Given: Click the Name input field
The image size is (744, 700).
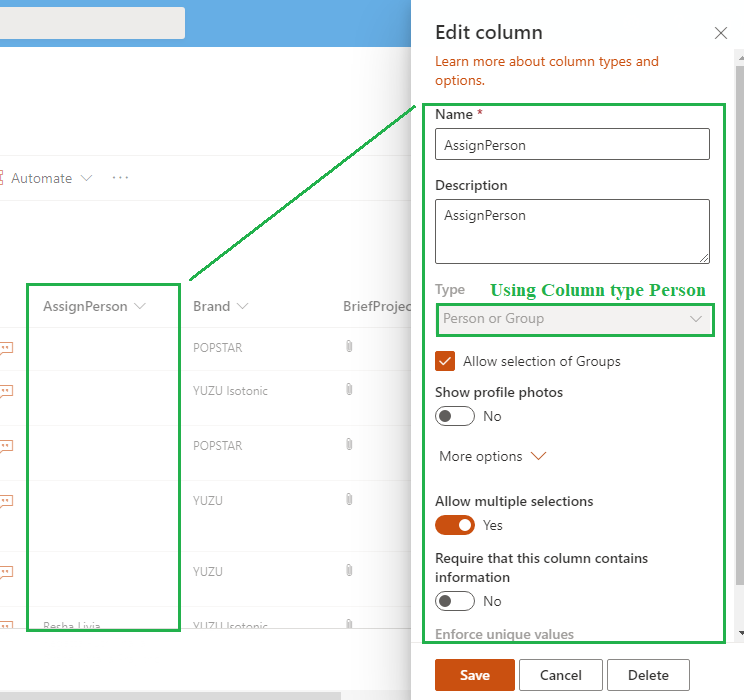Looking at the screenshot, I should 572,144.
